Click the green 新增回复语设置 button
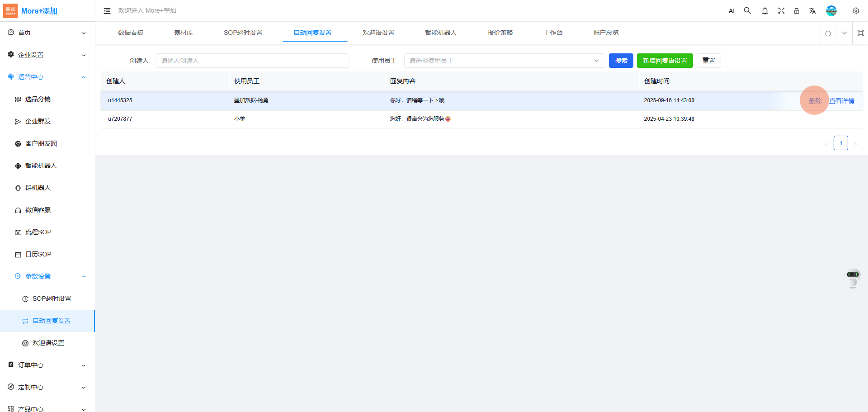 (x=665, y=61)
